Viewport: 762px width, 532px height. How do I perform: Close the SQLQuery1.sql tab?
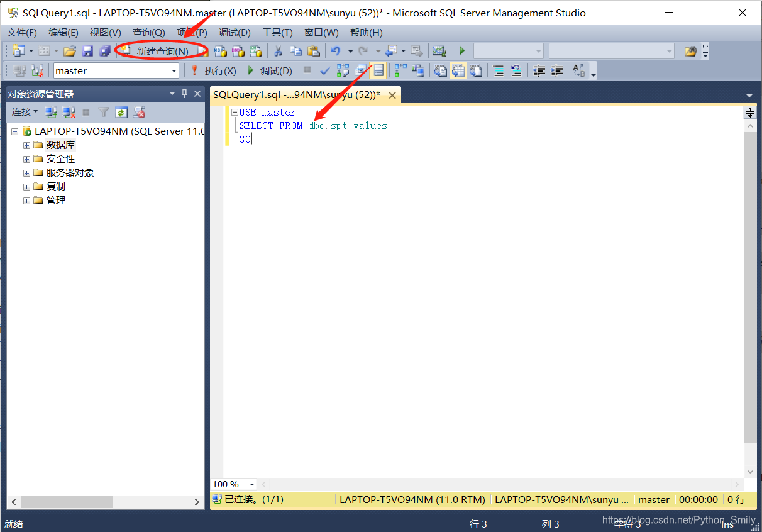392,96
